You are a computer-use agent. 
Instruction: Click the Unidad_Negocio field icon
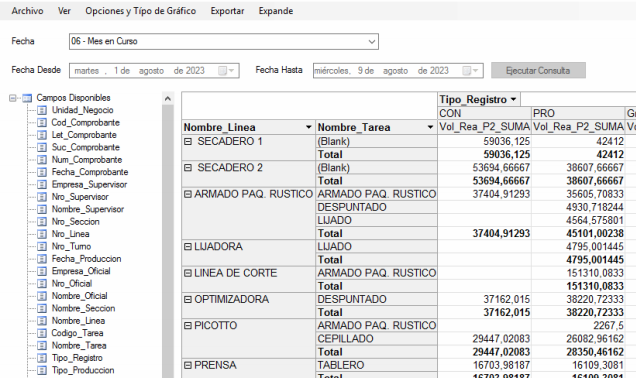[x=42, y=110]
